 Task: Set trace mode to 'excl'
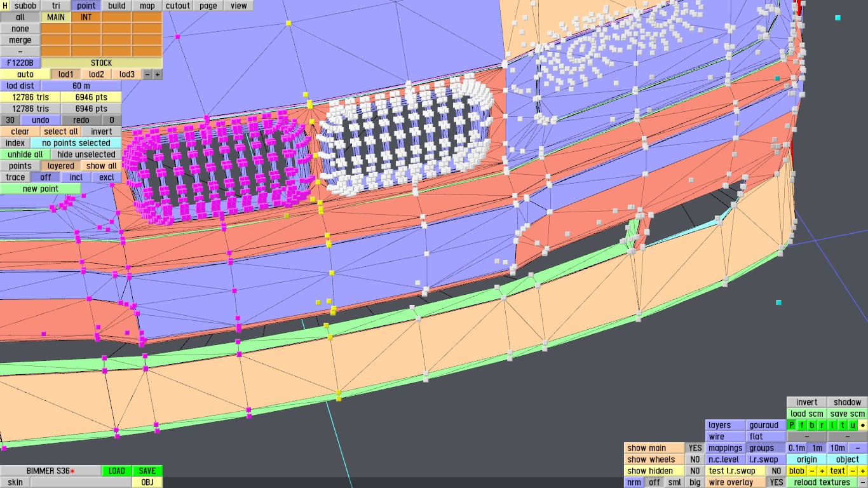(x=107, y=177)
